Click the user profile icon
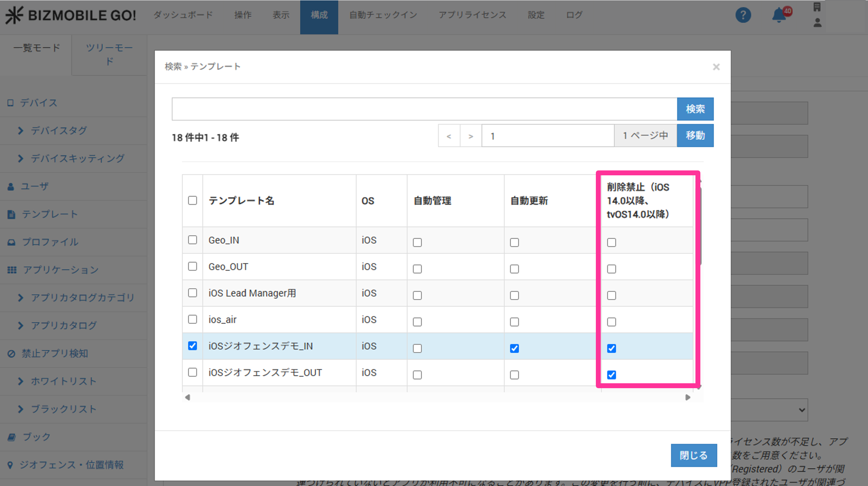 pos(817,22)
